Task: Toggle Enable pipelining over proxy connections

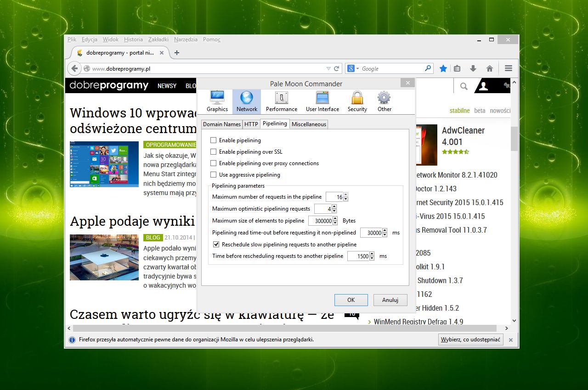Action: [213, 163]
